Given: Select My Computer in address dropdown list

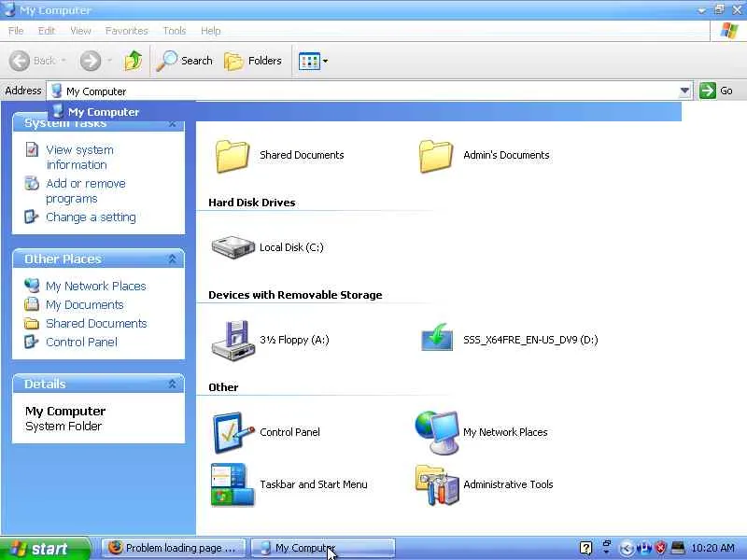Looking at the screenshot, I should coord(364,111).
